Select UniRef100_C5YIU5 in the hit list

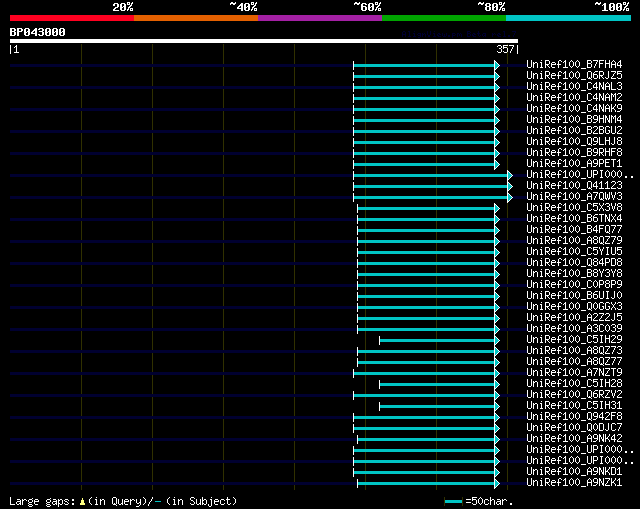(x=574, y=251)
